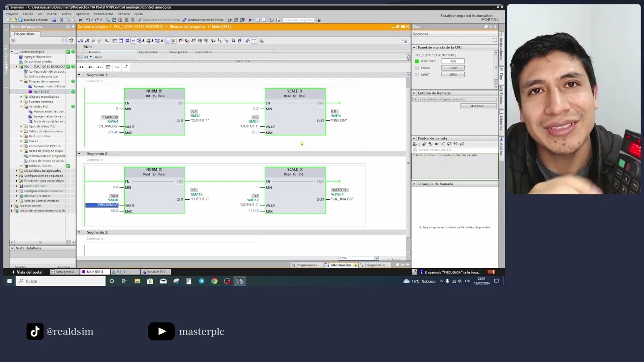644x362 pixels.
Task: Open the zoom percentage dropdown
Action: (376, 258)
